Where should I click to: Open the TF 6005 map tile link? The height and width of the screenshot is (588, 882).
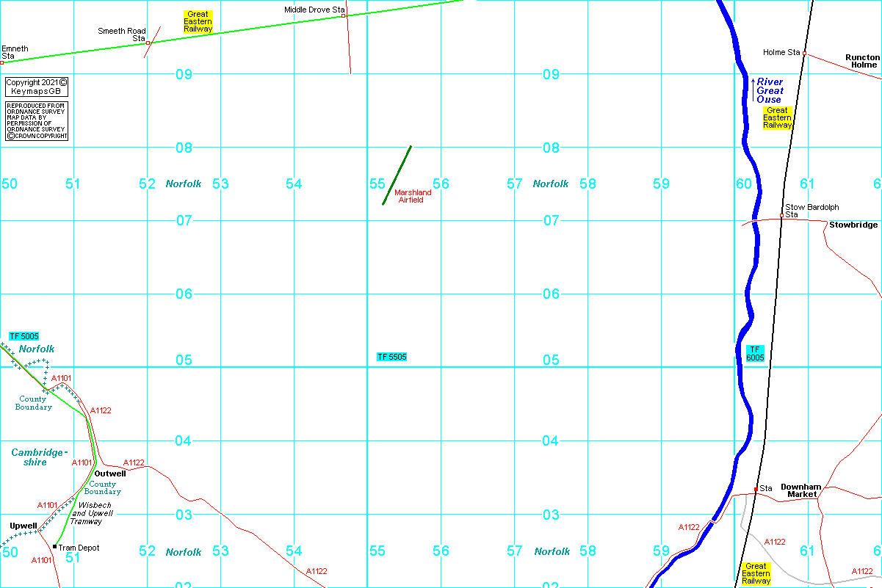pyautogui.click(x=755, y=353)
